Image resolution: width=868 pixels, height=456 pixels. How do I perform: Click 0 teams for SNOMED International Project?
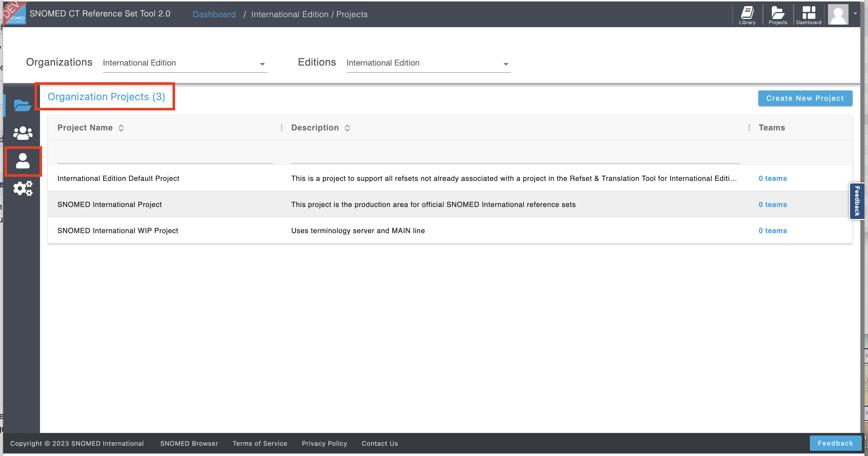tap(773, 204)
